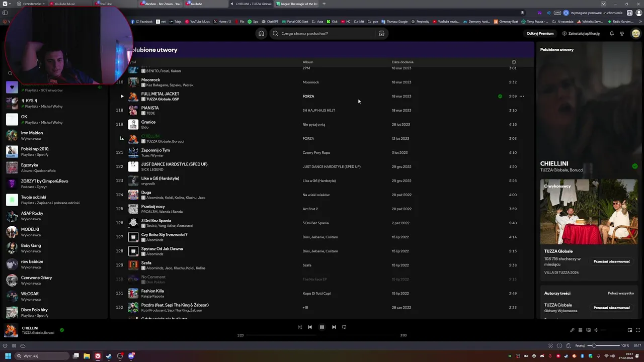Adjust the Spotify volume slider
This screenshot has height=362, width=644.
611,330
